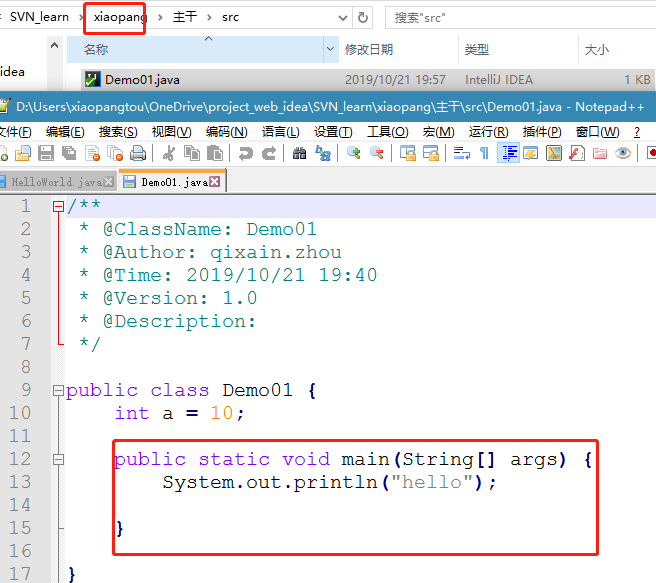Viewport: 656px width, 583px height.
Task: Toggle the monitoring eye icon
Action: [x=623, y=153]
